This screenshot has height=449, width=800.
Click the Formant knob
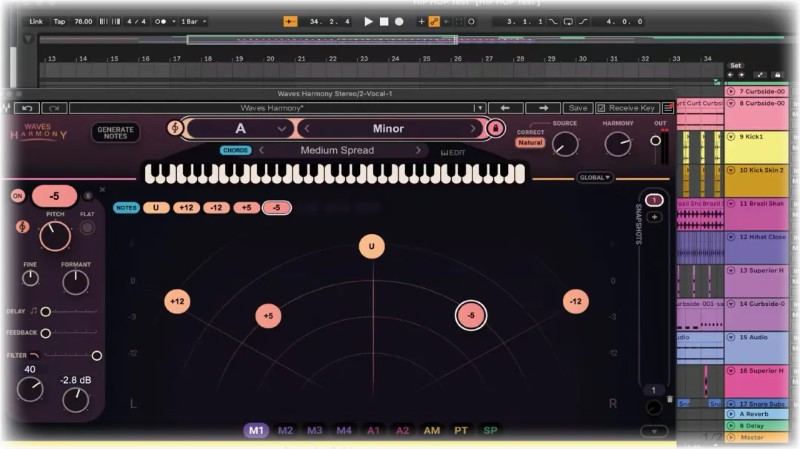coord(76,282)
